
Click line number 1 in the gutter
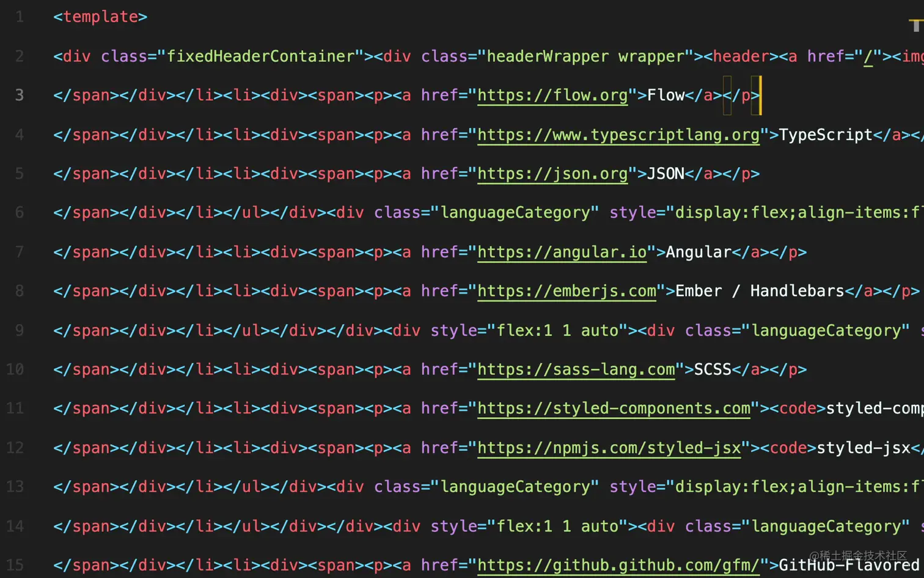click(20, 17)
